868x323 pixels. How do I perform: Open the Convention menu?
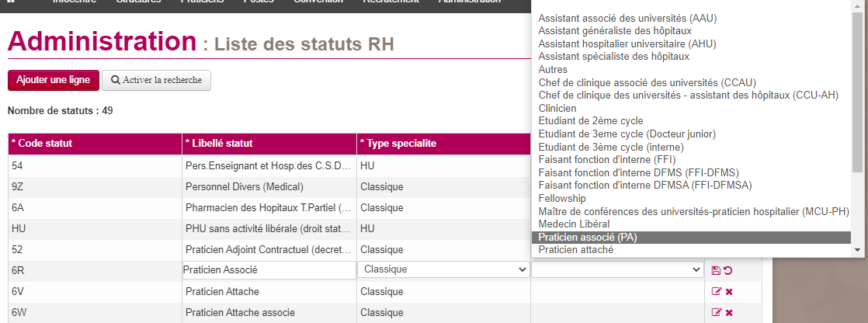point(318,2)
